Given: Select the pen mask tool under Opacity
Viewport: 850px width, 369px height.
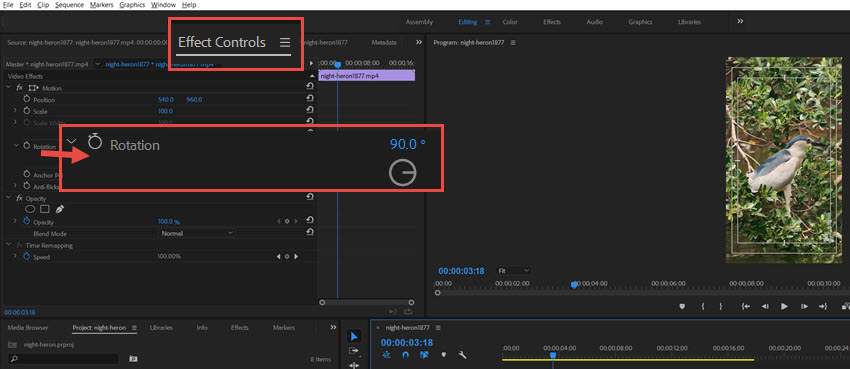Looking at the screenshot, I should (60, 209).
